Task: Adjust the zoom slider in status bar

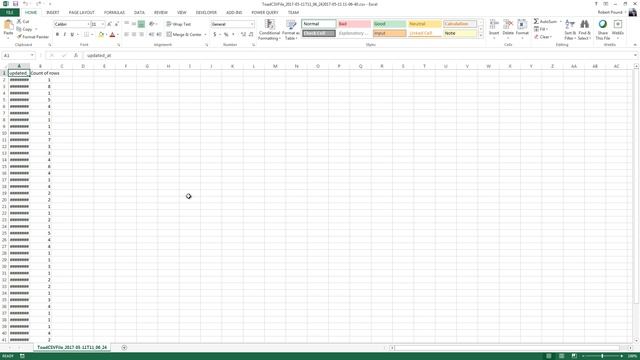Action: [x=602, y=356]
